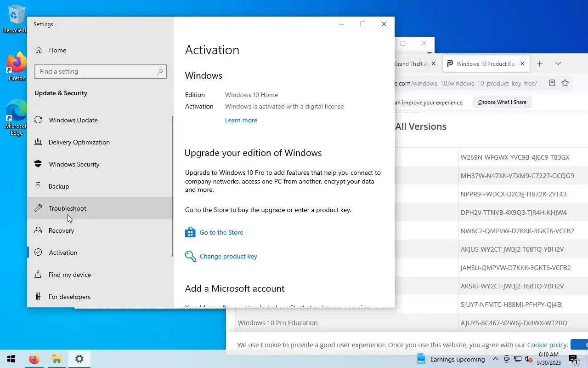Expand the browser tab list dropdown

coord(558,63)
